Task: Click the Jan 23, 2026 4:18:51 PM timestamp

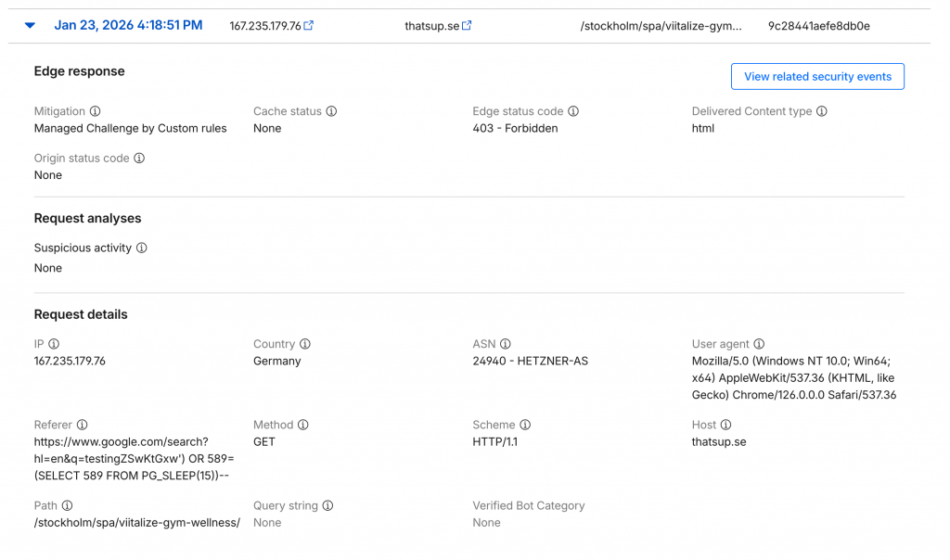Action: click(x=128, y=26)
